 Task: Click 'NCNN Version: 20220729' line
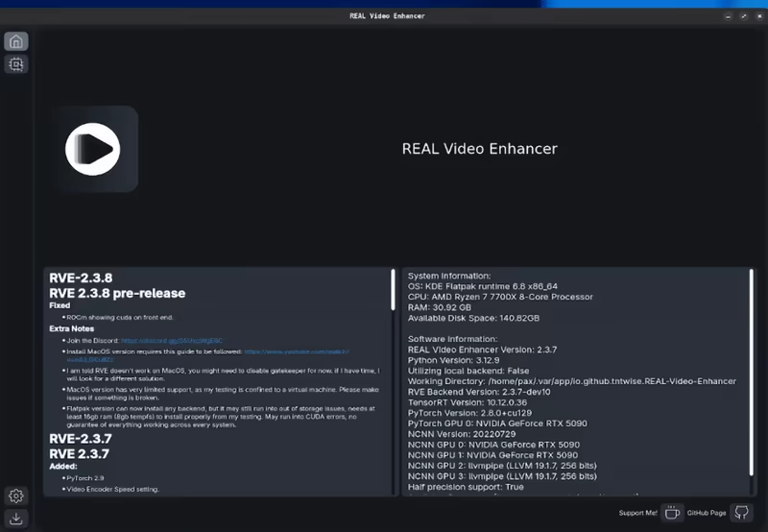[462, 434]
